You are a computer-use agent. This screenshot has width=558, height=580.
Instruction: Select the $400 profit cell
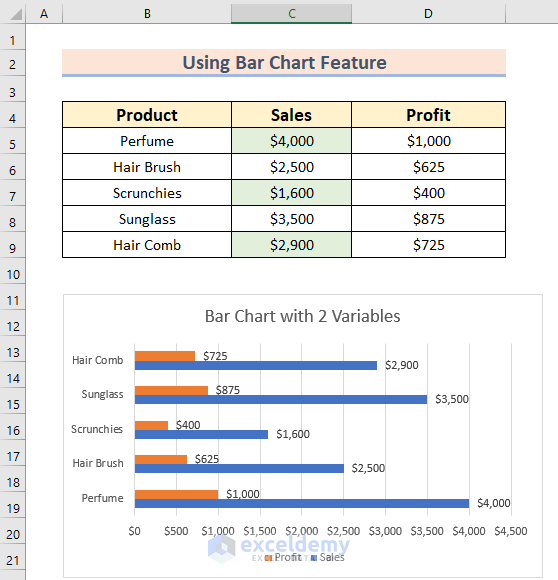tap(428, 193)
